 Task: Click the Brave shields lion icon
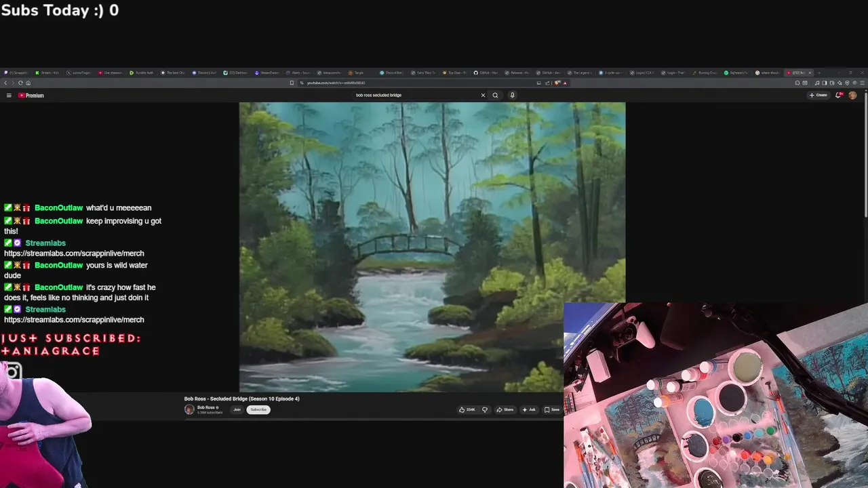(557, 83)
